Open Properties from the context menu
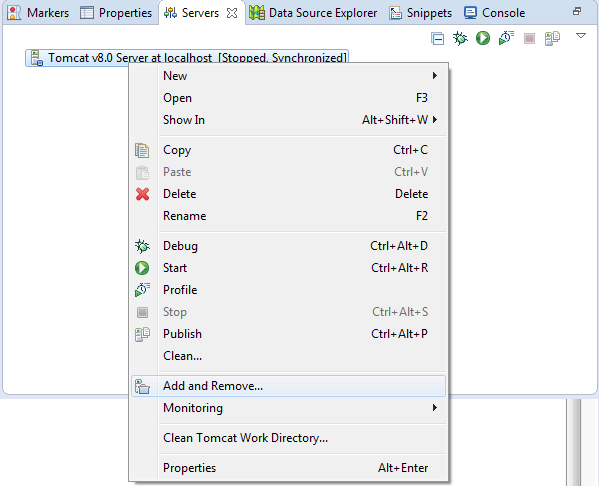Viewport: 599px width, 486px height. coord(288,468)
